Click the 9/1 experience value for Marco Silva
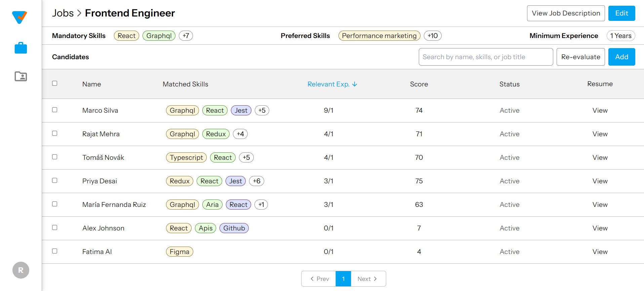 [329, 110]
